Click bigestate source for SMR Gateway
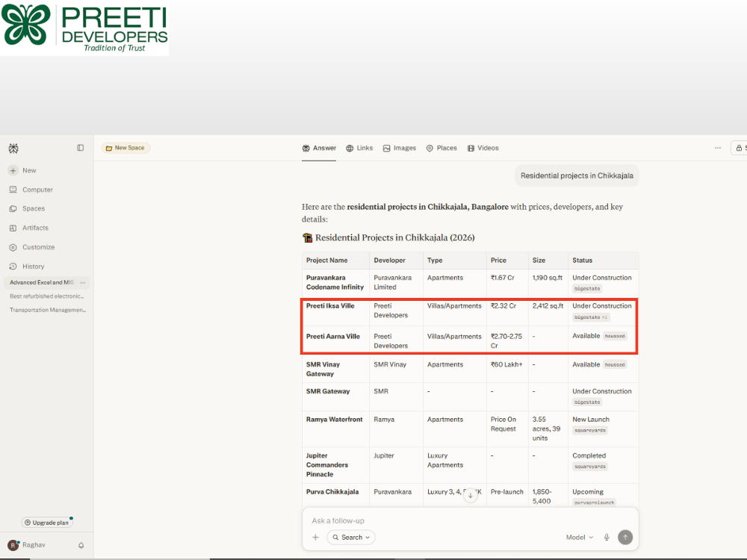747x560 pixels. 587,402
